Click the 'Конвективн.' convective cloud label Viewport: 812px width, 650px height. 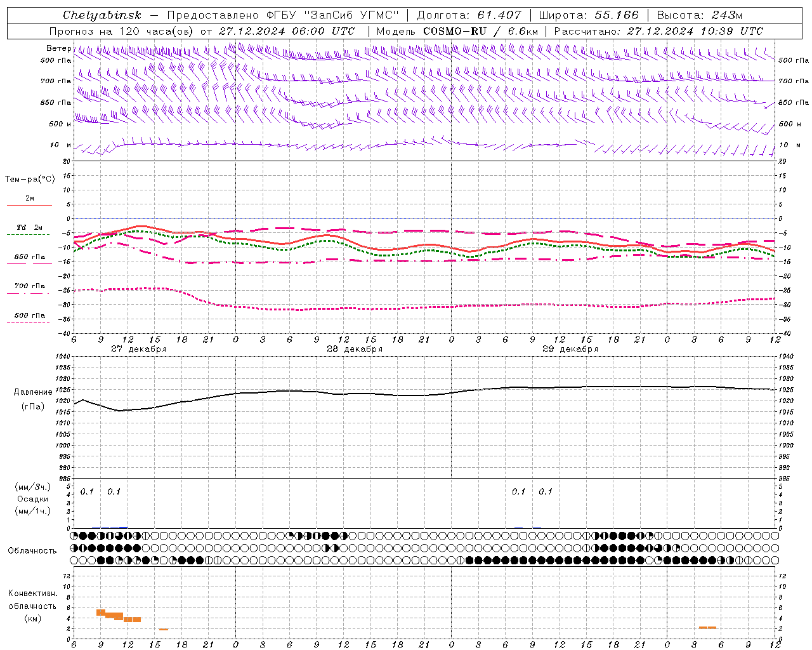point(32,594)
